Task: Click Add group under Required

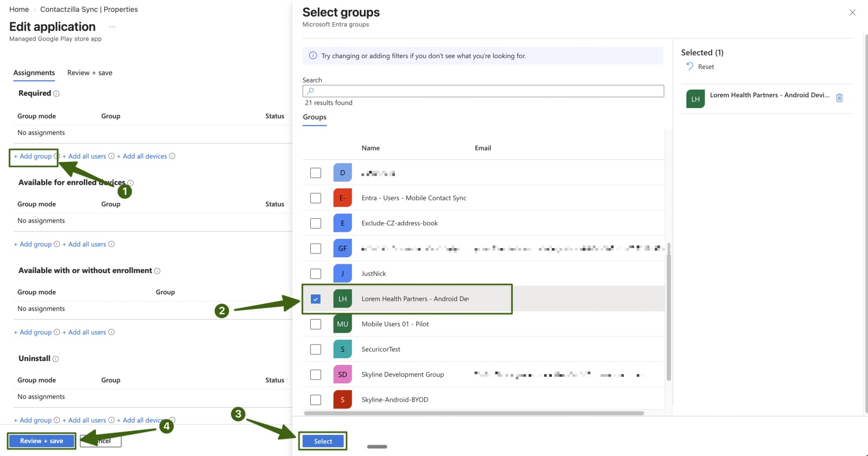Action: [x=33, y=156]
